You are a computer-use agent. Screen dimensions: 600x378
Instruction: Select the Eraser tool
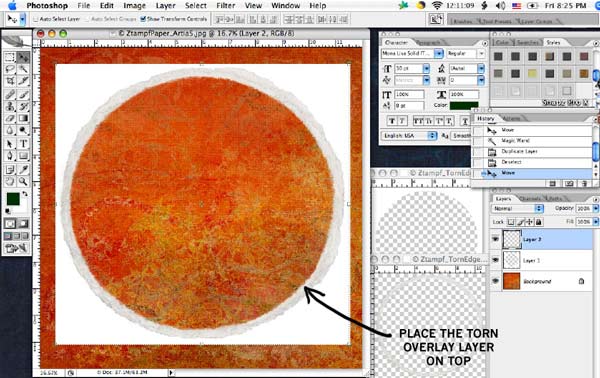click(x=10, y=118)
